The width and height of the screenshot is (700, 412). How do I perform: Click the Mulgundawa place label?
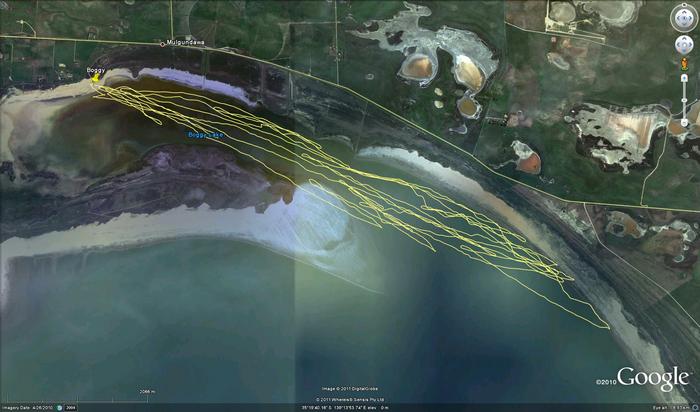(186, 44)
